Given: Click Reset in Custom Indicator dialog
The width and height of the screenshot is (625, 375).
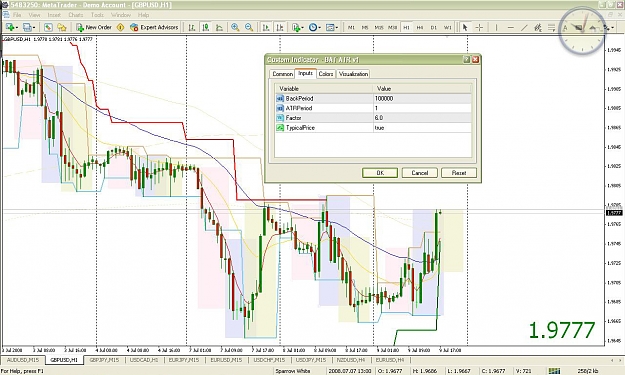Looking at the screenshot, I should (459, 173).
